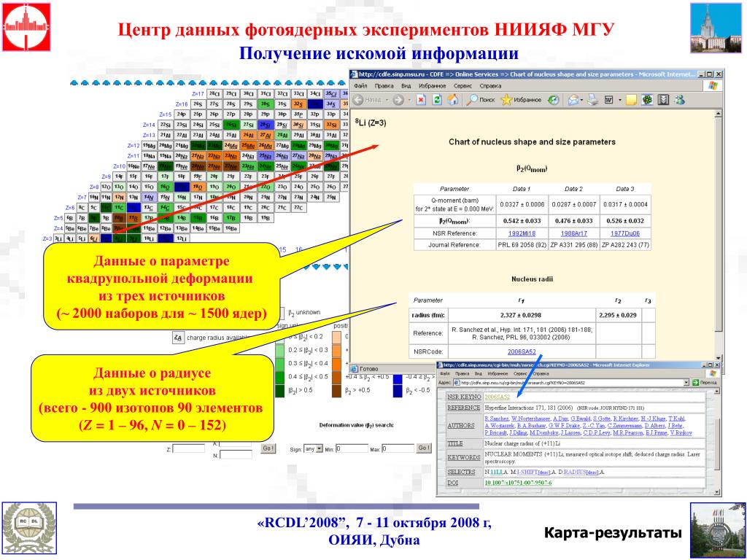The width and height of the screenshot is (747, 560).
Task: Click the Go! button for deformation search
Action: click(424, 448)
